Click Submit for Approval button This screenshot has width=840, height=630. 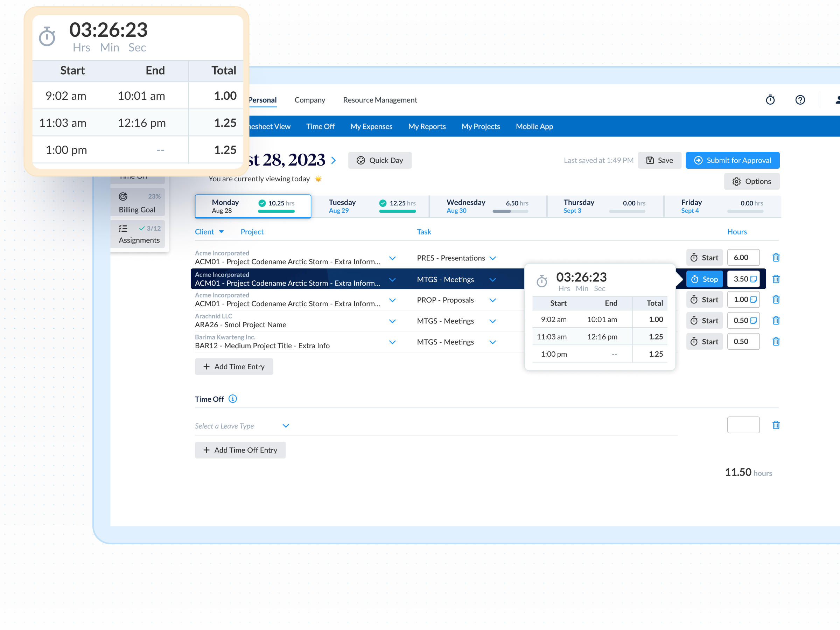tap(732, 160)
